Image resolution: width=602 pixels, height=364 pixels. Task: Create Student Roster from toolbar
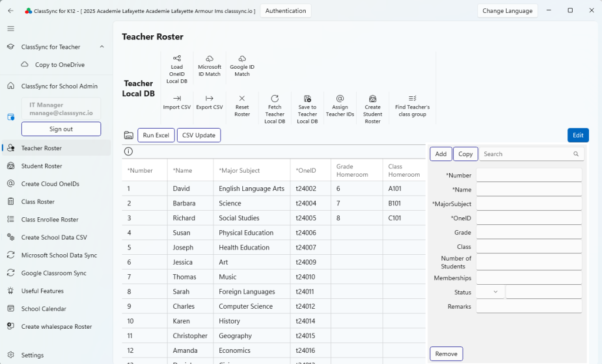pos(372,109)
